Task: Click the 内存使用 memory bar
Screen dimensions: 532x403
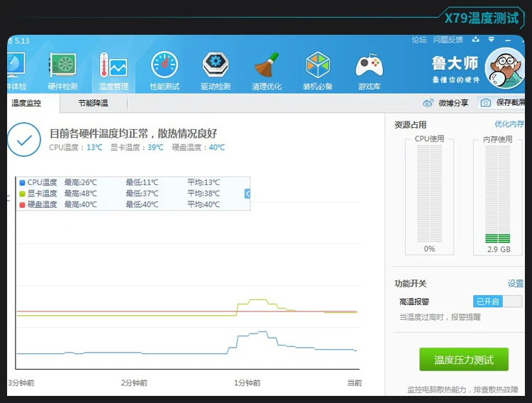Action: 498,194
